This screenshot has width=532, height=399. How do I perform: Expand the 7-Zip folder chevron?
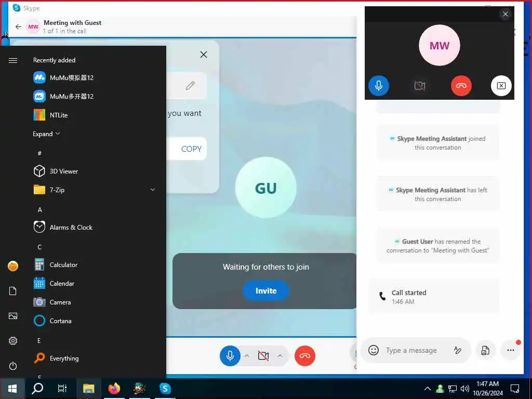click(x=153, y=190)
